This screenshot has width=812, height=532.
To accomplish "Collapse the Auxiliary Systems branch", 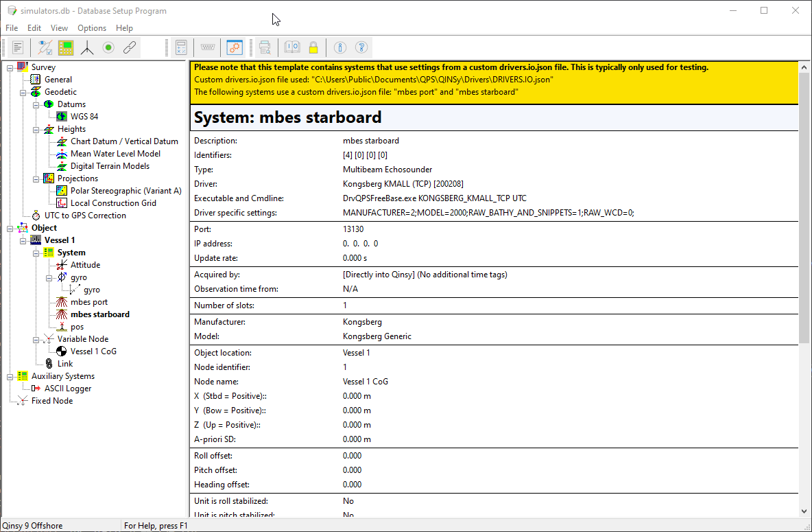I will point(10,376).
